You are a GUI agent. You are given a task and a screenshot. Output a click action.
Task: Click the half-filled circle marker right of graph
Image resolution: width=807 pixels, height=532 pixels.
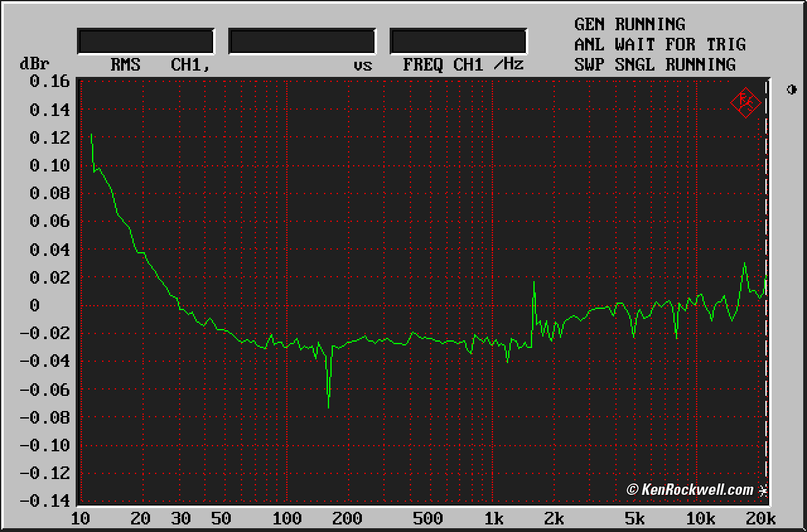click(792, 90)
